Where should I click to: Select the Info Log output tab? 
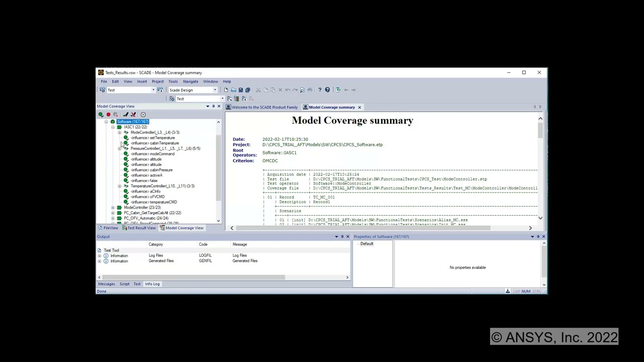[x=152, y=284]
